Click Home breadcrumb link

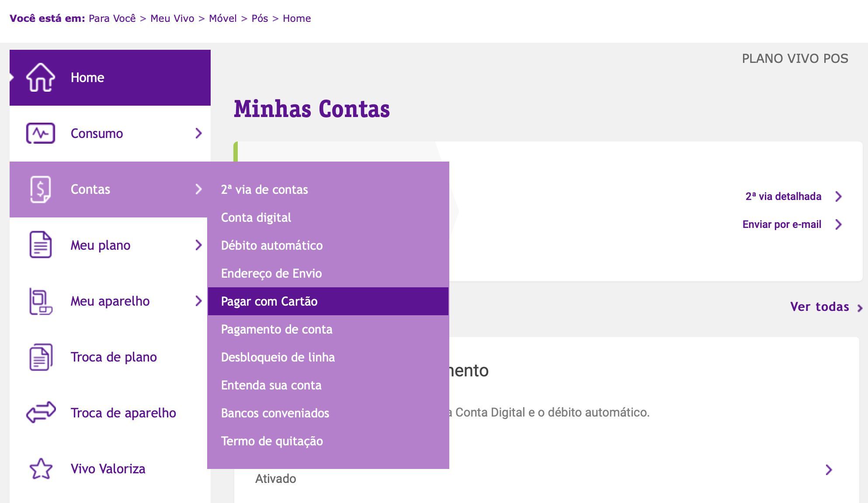(297, 18)
